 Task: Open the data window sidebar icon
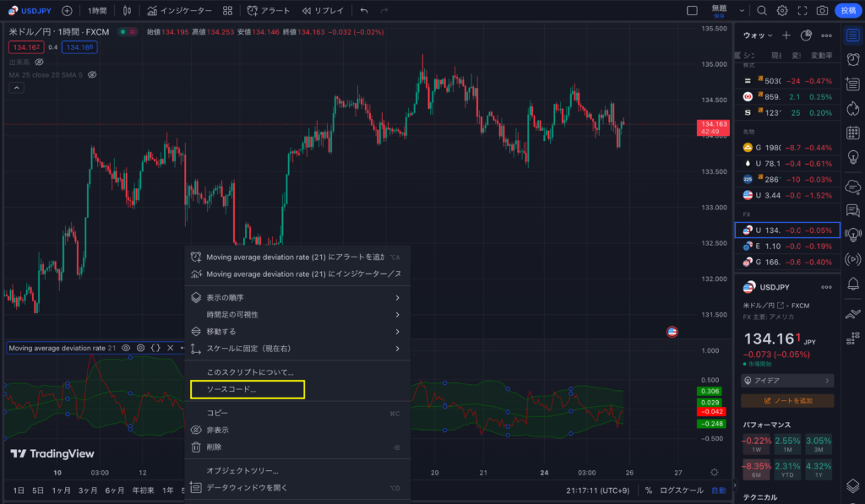coord(853,84)
